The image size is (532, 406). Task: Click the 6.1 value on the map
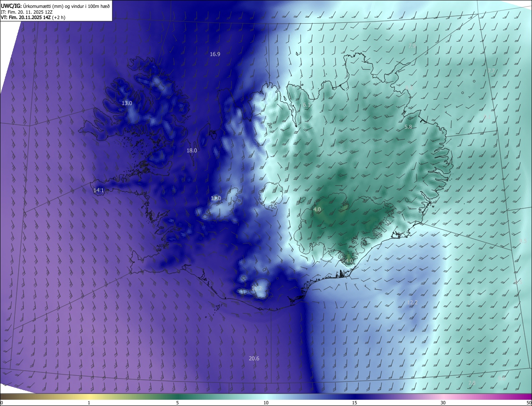(307, 105)
